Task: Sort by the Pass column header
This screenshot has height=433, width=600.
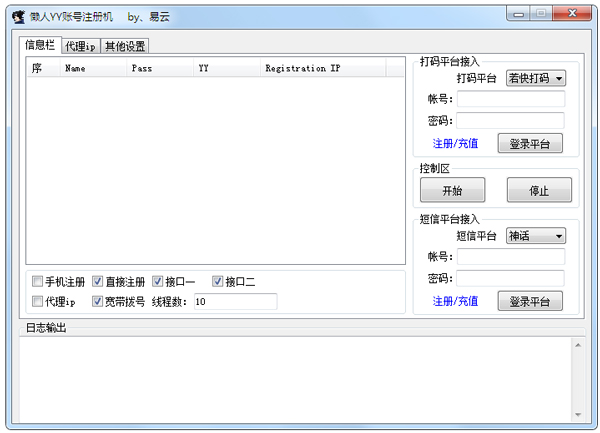Action: 160,68
